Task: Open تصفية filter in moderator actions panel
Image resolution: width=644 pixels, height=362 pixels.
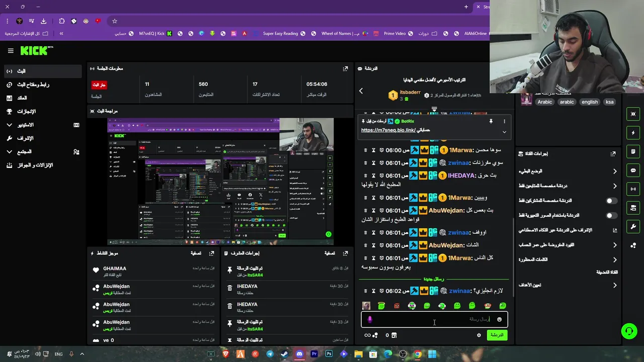Action: (330, 253)
